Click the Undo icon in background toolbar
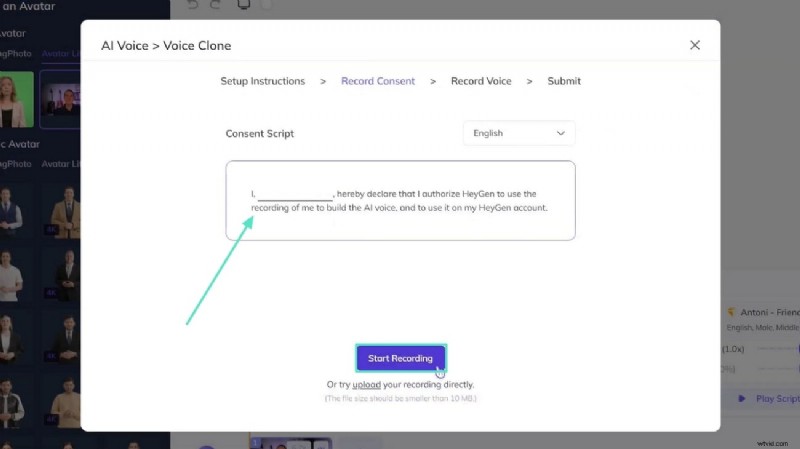Viewport: 800px width, 449px height. (x=192, y=5)
